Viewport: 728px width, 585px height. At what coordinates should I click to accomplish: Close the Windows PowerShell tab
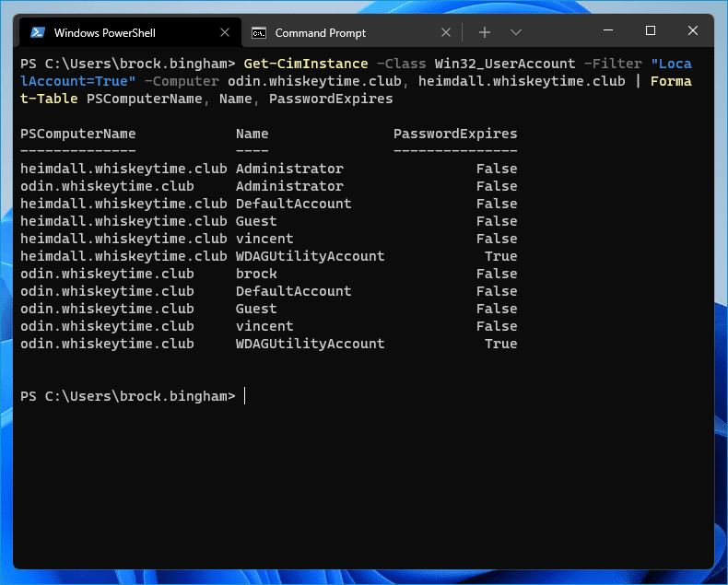coord(225,32)
